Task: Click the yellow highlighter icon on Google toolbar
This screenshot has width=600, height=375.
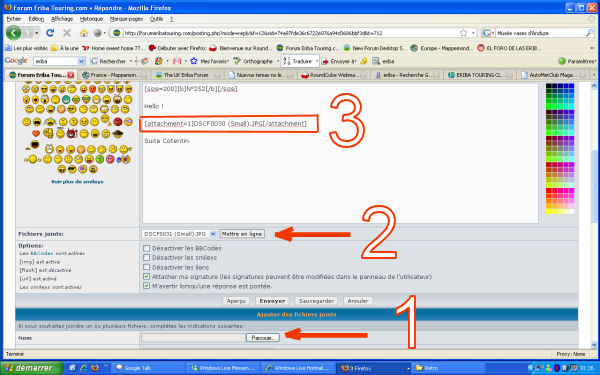Action: pyautogui.click(x=364, y=61)
